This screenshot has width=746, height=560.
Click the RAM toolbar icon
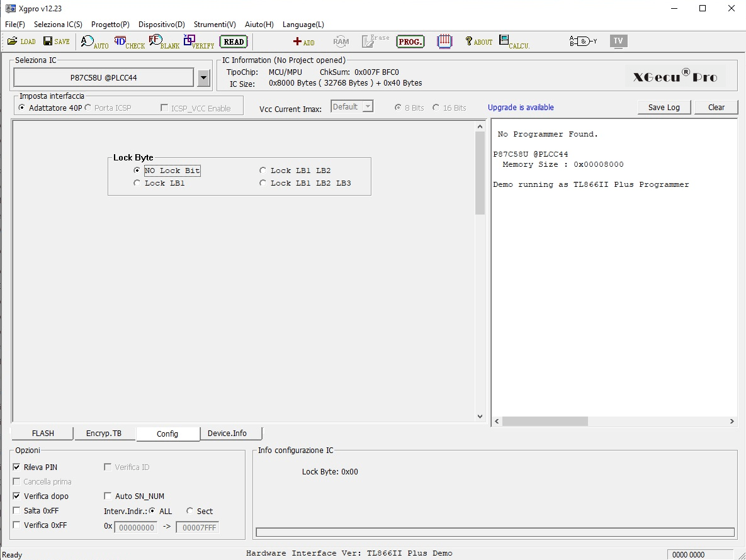click(x=341, y=42)
